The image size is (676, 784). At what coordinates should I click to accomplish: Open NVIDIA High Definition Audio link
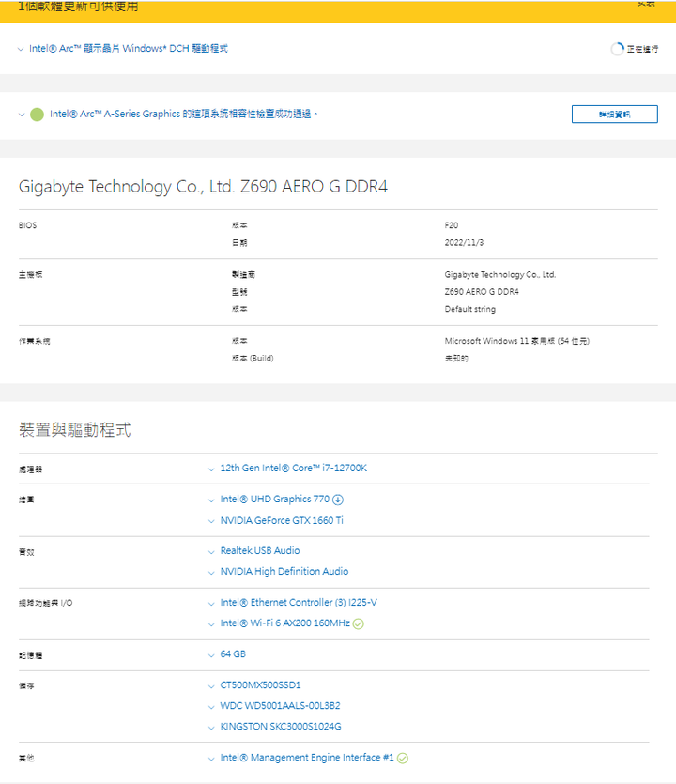coord(284,571)
